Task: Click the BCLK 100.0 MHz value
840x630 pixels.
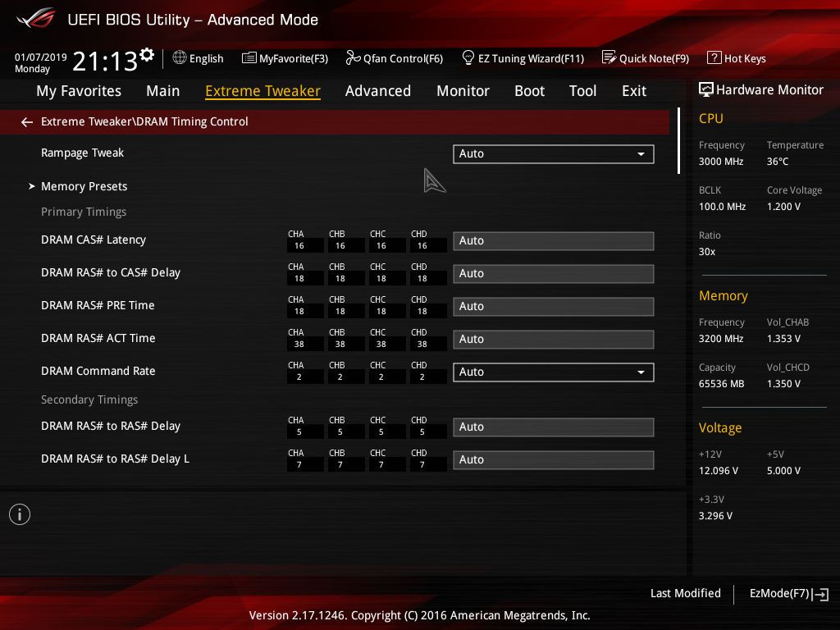Action: coord(722,206)
